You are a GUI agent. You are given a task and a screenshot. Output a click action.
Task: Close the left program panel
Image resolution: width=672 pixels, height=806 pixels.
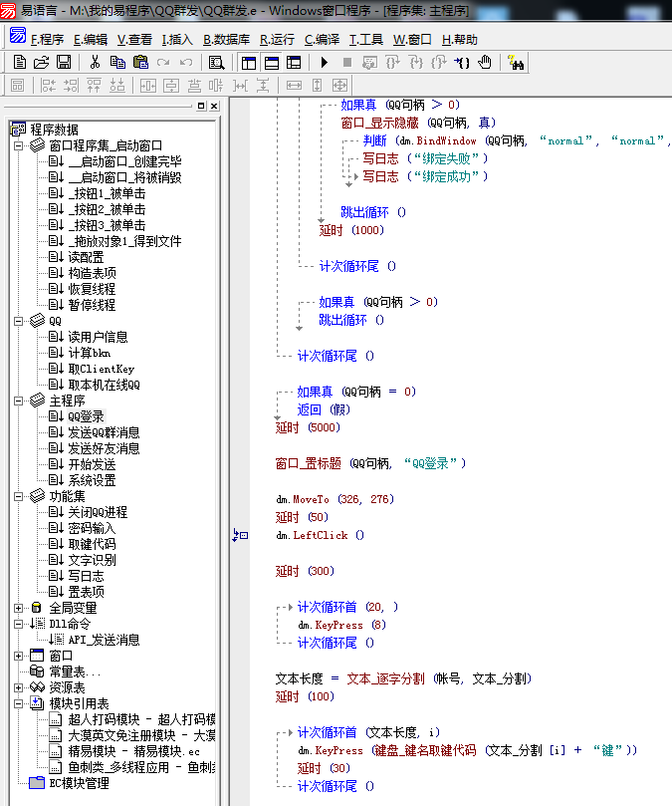coord(214,106)
